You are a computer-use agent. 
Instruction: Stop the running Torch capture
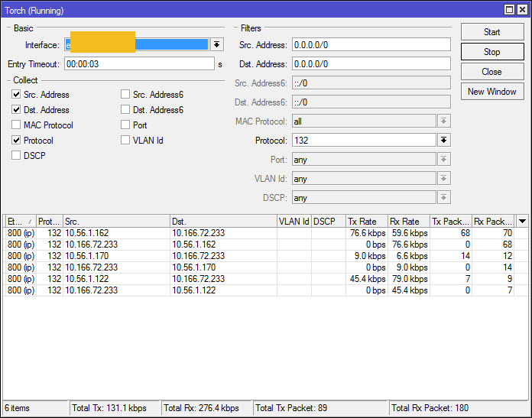click(x=492, y=51)
